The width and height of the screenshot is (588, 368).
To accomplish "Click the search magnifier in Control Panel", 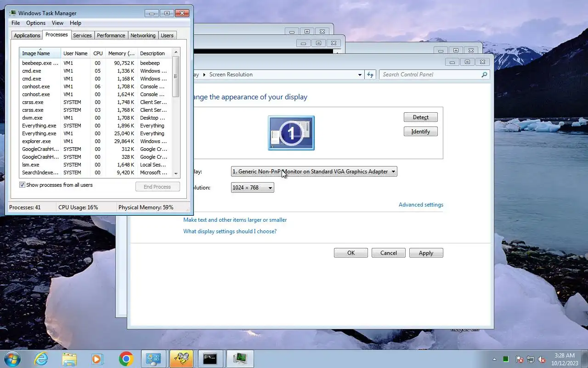I will (x=484, y=75).
